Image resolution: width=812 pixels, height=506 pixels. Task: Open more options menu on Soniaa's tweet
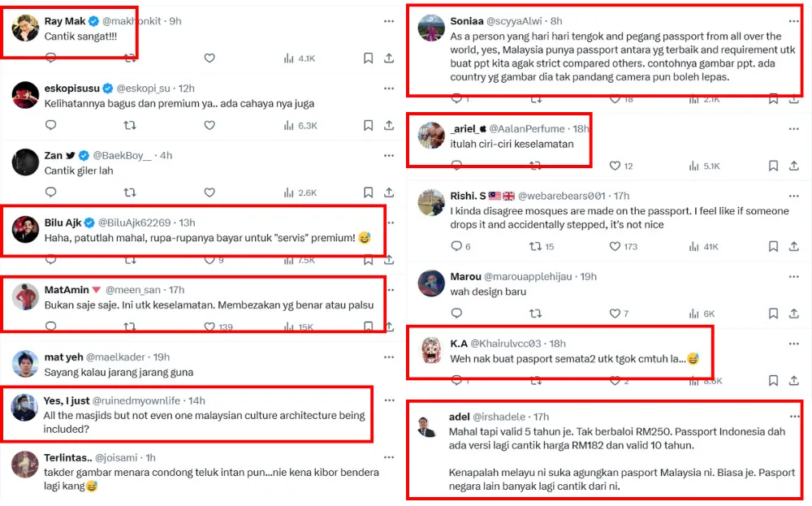793,20
